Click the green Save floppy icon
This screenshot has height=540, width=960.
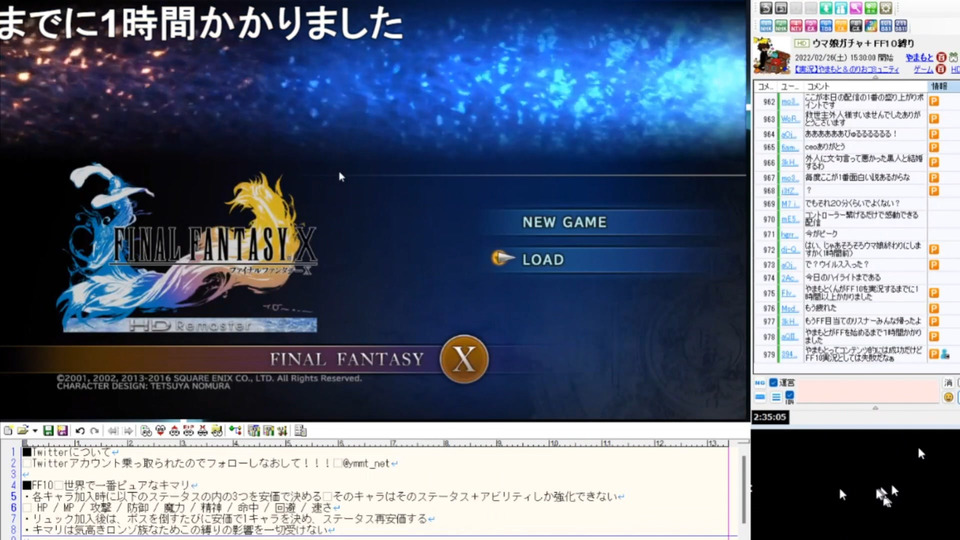48,431
